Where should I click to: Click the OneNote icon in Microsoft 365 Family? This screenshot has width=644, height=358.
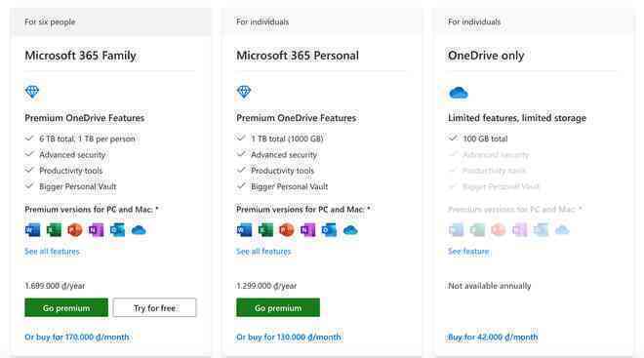(96, 230)
